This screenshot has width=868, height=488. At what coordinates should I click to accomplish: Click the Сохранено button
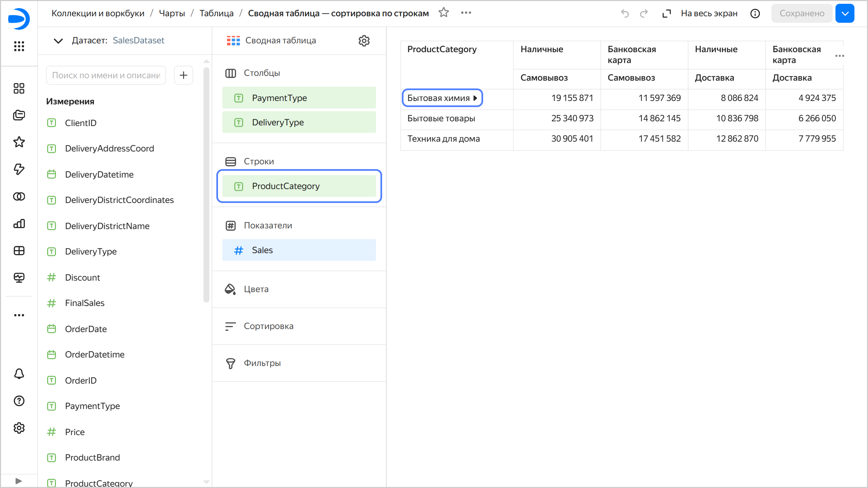click(x=802, y=14)
